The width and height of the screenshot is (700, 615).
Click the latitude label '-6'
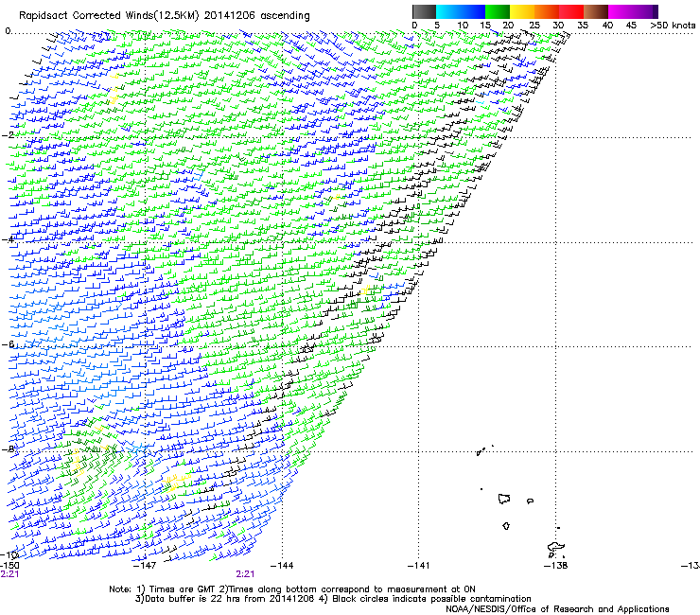coord(8,343)
